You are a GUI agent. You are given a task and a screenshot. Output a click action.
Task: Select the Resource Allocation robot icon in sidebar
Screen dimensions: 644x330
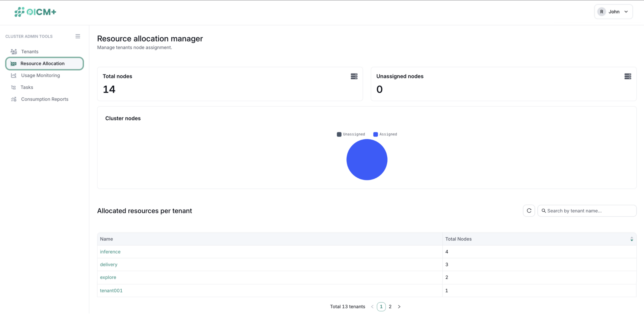tap(13, 63)
